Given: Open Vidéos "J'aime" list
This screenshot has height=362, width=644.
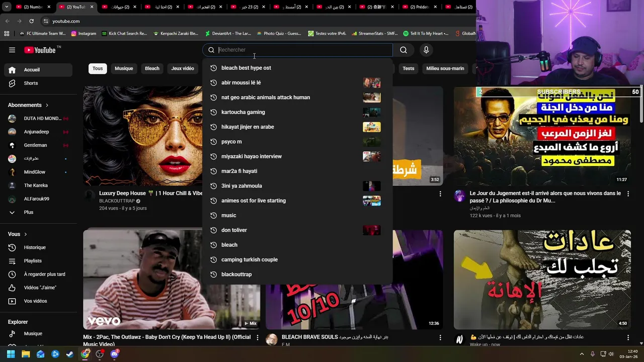Looking at the screenshot, I should pyautogui.click(x=38, y=288).
